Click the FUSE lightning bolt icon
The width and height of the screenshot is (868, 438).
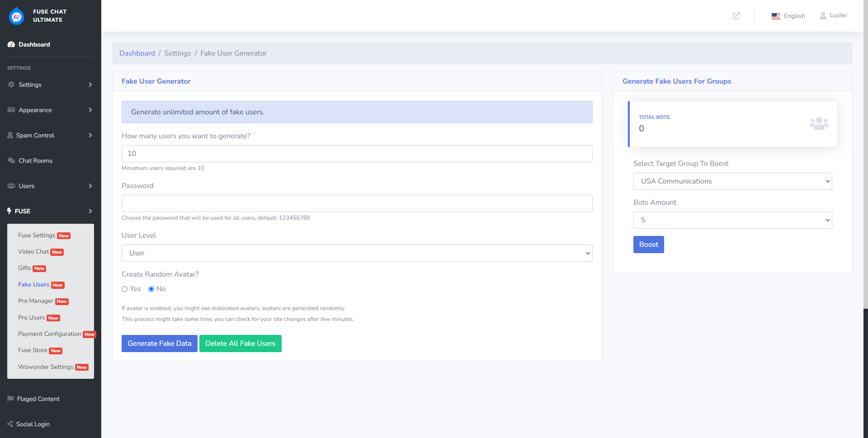(9, 211)
